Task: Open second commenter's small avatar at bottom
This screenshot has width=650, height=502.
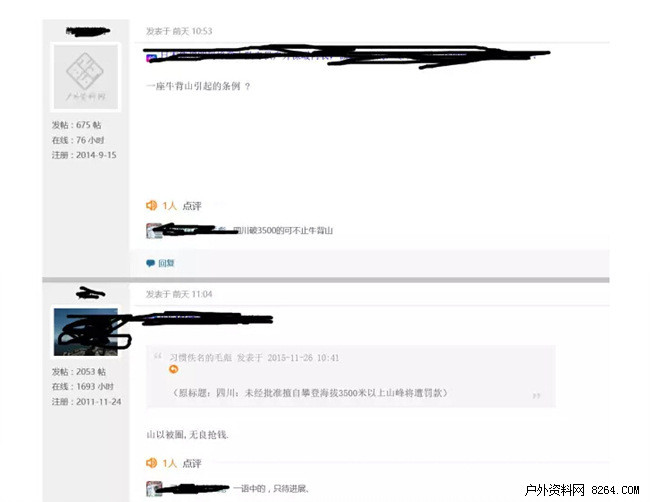Action: coord(154,489)
